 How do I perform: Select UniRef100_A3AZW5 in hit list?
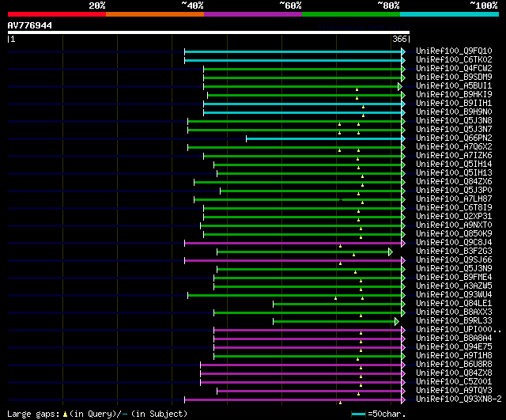[454, 286]
